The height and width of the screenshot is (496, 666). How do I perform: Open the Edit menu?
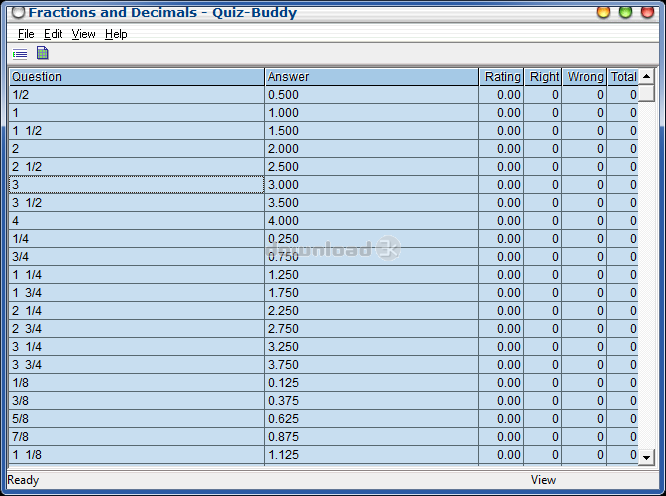[53, 34]
